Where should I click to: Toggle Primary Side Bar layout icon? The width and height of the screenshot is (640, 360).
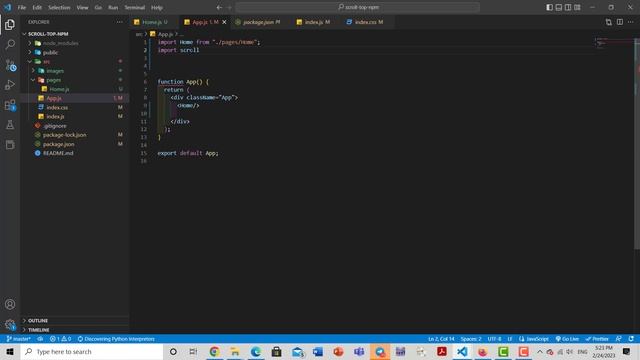coord(549,7)
